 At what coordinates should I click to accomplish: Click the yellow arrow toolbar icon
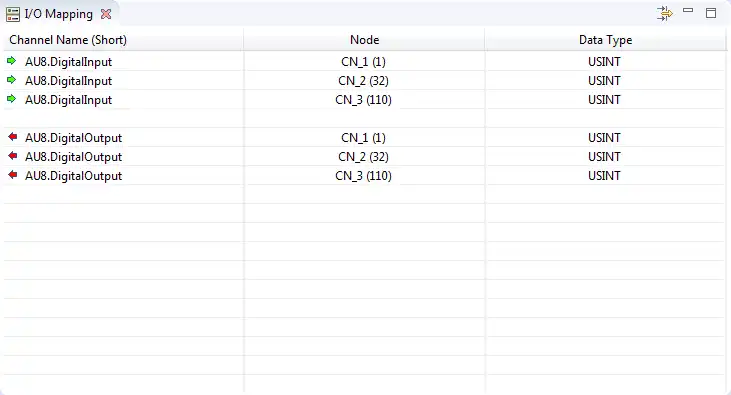click(664, 14)
